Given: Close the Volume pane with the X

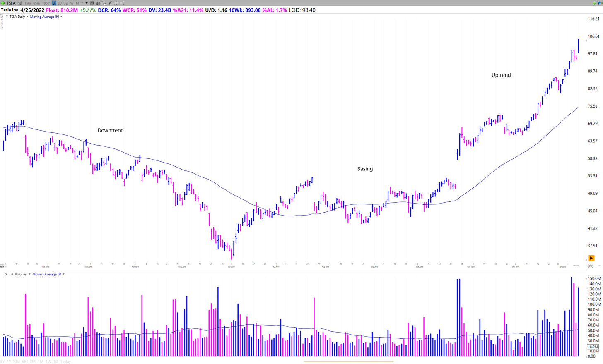Looking at the screenshot, I should coord(6,274).
